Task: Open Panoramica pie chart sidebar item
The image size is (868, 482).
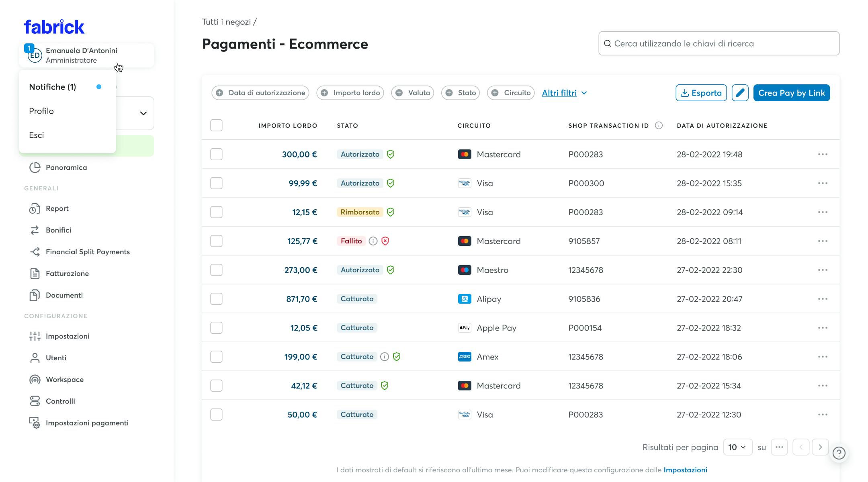Action: coord(66,167)
